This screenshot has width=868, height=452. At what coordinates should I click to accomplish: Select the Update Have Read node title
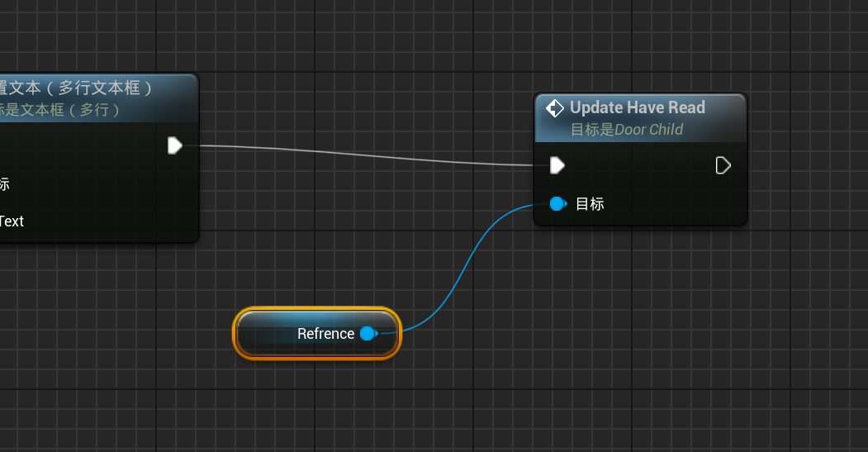click(637, 107)
